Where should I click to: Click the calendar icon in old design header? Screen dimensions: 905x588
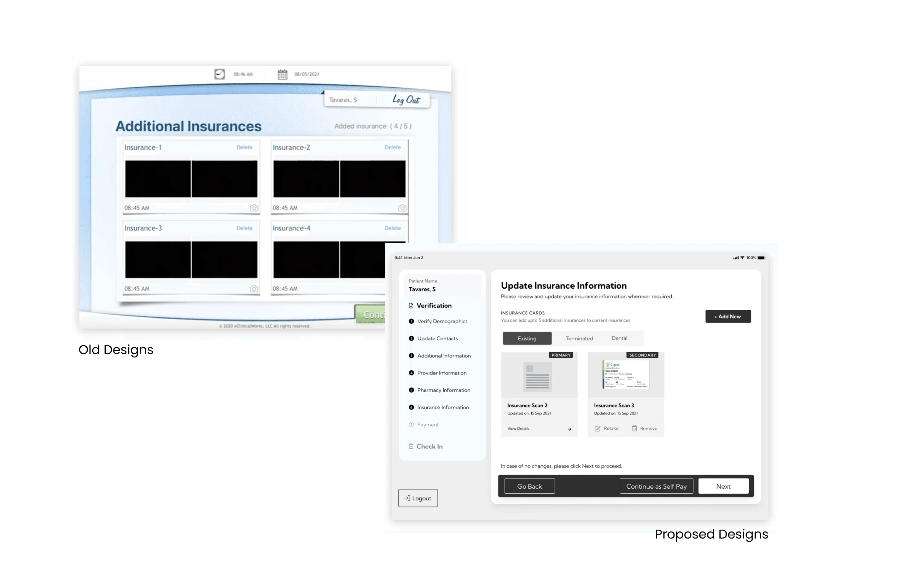pyautogui.click(x=282, y=74)
